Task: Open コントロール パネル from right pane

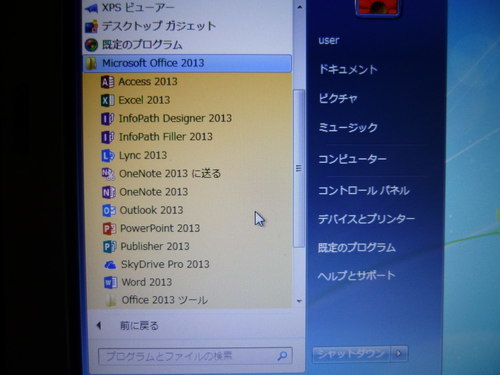Action: click(363, 190)
